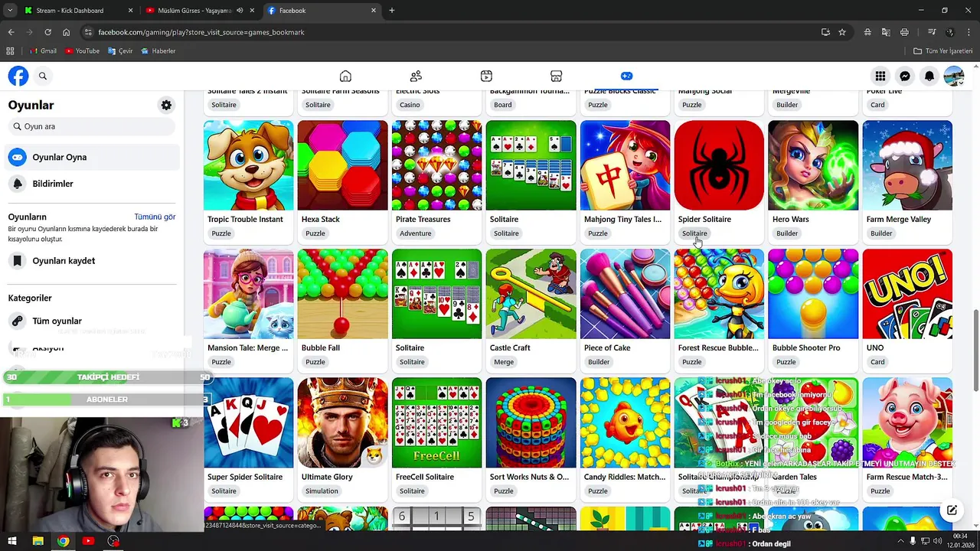
Task: Click the browser home icon
Action: [66, 32]
